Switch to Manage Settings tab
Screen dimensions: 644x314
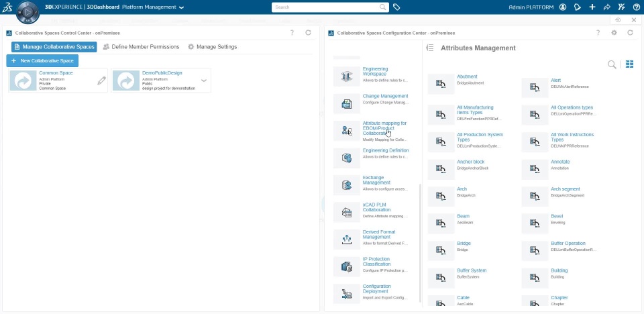click(x=213, y=47)
